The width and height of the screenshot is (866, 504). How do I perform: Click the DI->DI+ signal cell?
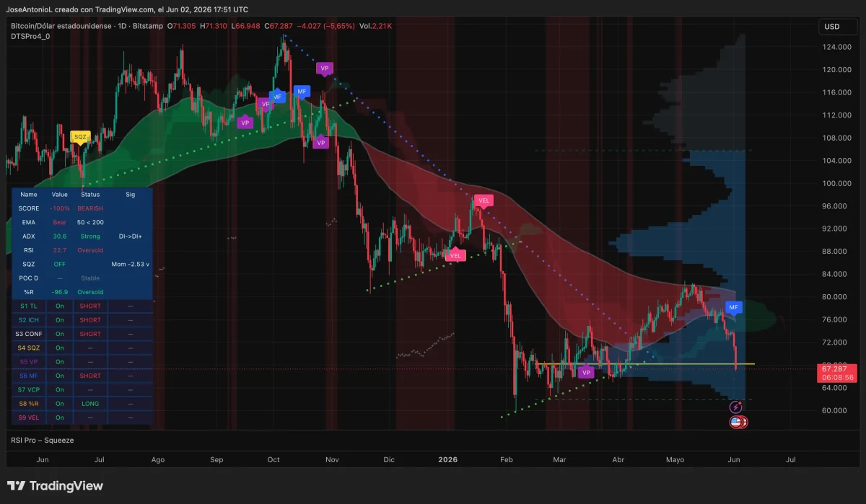pyautogui.click(x=130, y=236)
